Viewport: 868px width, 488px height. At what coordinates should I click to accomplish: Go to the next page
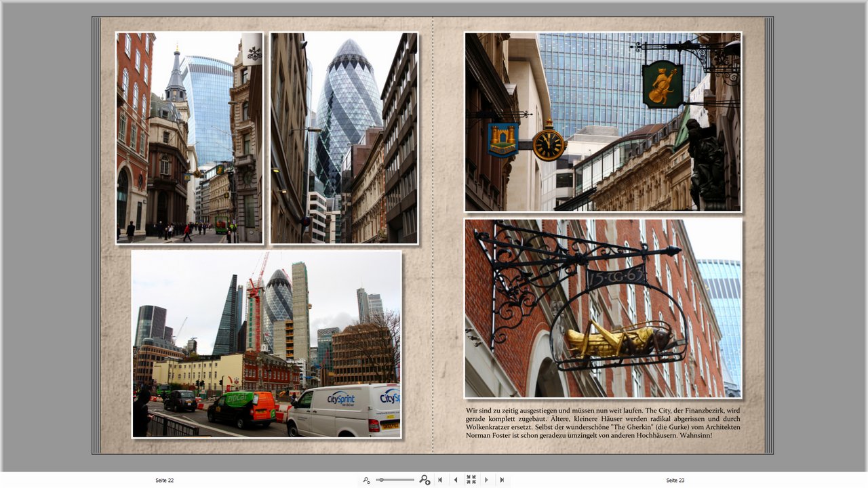coord(486,480)
